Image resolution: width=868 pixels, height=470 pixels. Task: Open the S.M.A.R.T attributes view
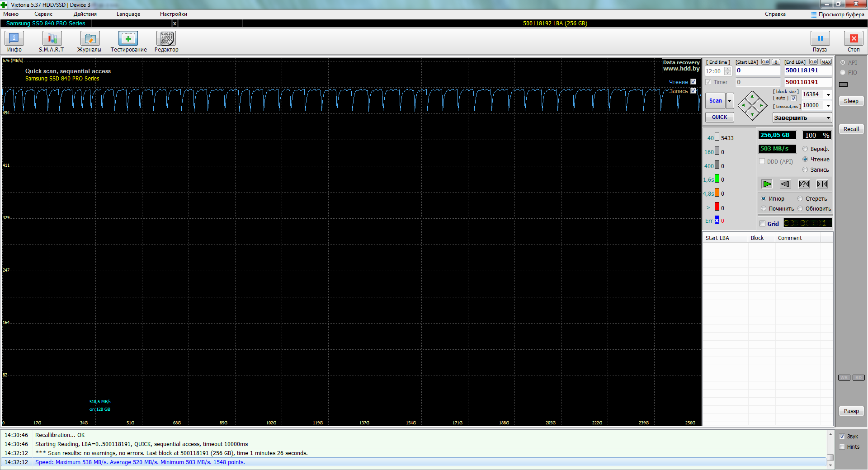click(52, 42)
